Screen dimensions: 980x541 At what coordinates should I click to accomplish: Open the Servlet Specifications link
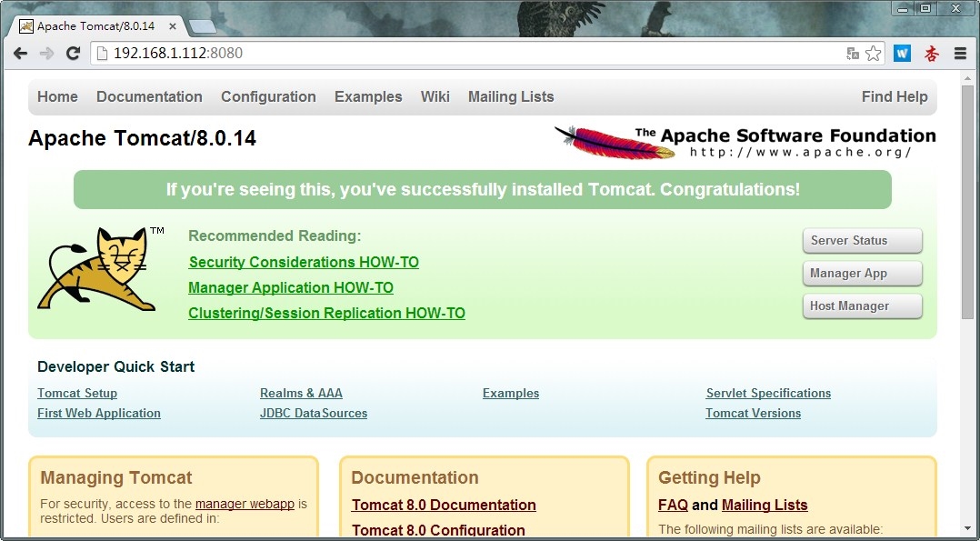[768, 394]
